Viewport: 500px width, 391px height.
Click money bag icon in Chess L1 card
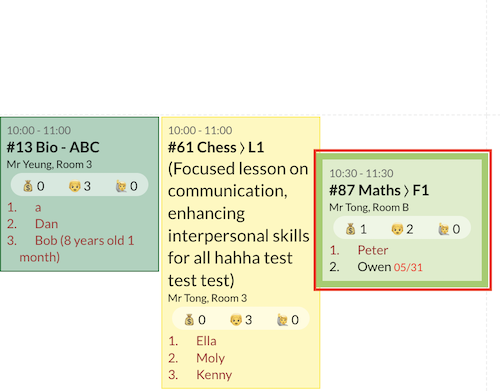189,320
